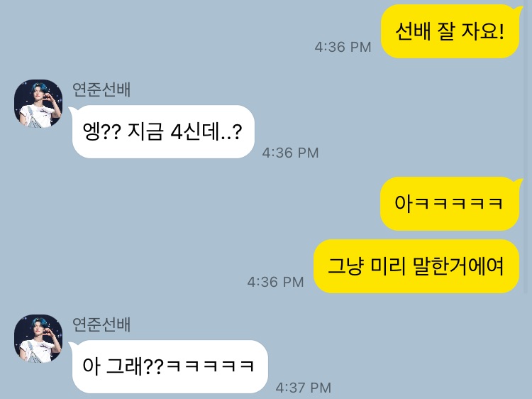
Task: Tap the 연준선배 name above 아 그래?? message
Action: pos(101,324)
